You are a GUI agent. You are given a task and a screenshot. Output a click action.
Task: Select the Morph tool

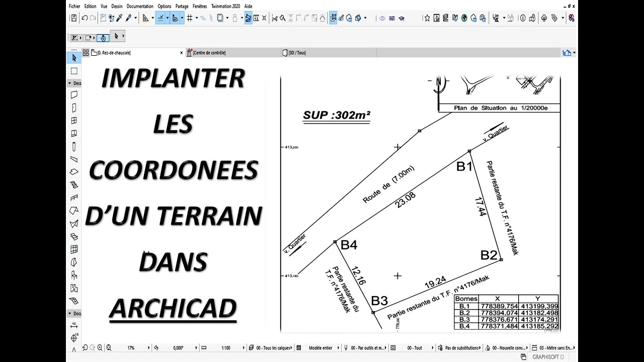pos(74,262)
